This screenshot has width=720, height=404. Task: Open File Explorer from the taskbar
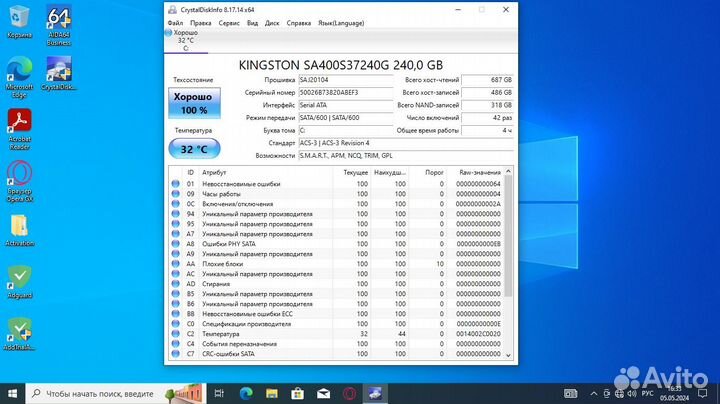tap(271, 393)
